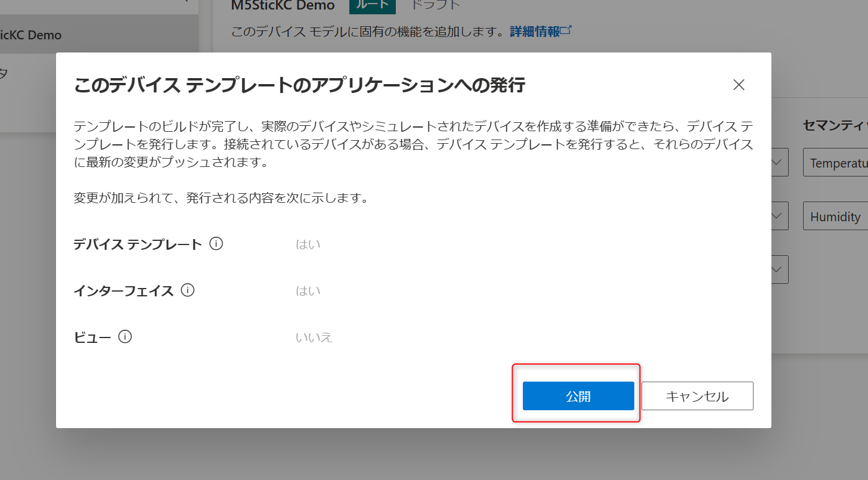The height and width of the screenshot is (480, 868).
Task: Click はい value for デバイス テンプレート
Action: click(x=308, y=244)
